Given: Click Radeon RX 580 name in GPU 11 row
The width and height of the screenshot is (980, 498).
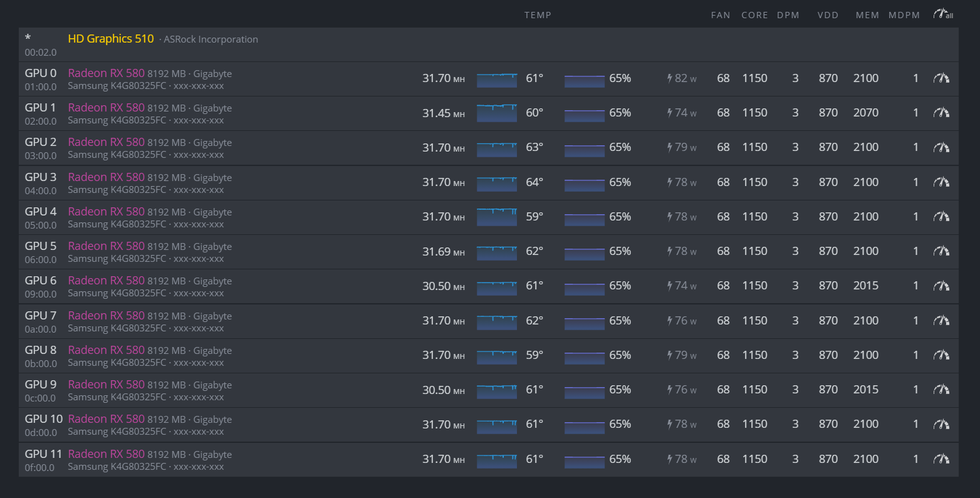Looking at the screenshot, I should (107, 454).
